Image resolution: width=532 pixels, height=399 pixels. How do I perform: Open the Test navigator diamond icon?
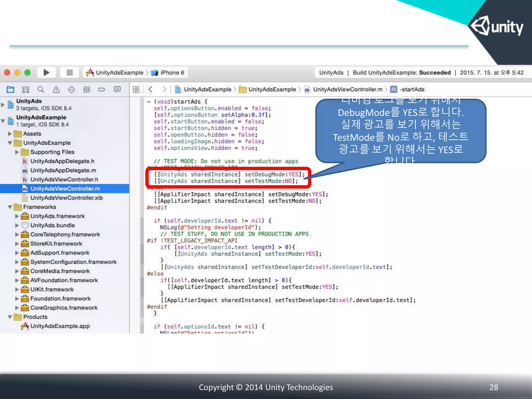click(x=71, y=90)
